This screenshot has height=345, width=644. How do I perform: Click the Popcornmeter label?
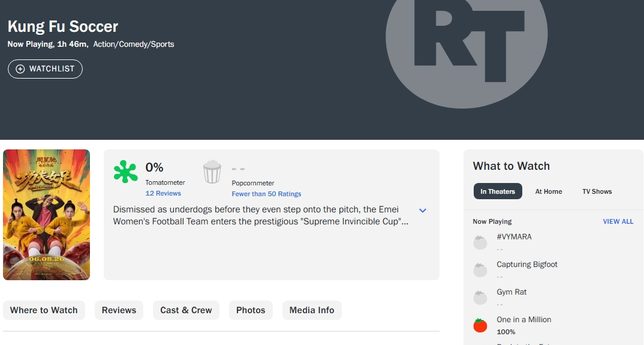253,183
